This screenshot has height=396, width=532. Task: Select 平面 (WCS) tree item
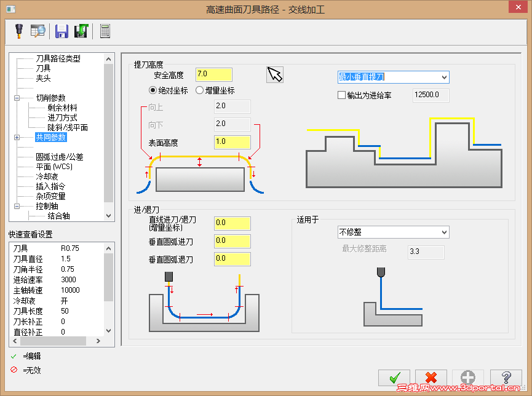[x=54, y=167]
